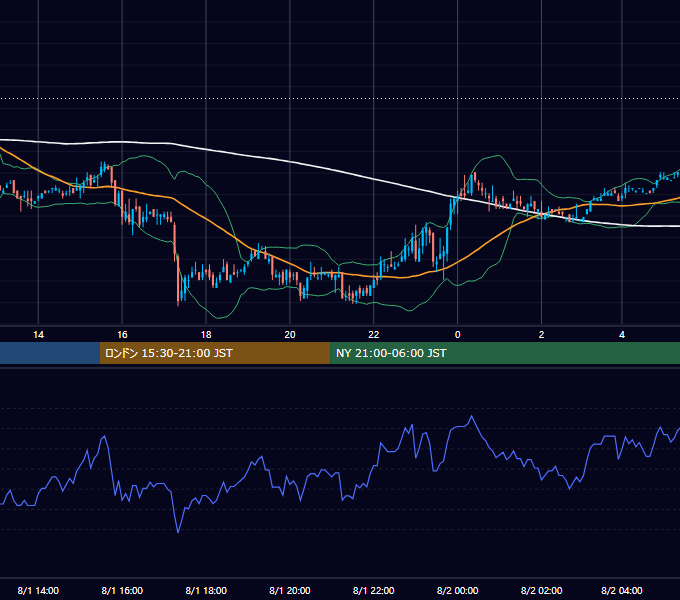The height and width of the screenshot is (600, 680).
Task: Click the 8/1 16:00 label on the oscillator axis
Action: [x=122, y=590]
